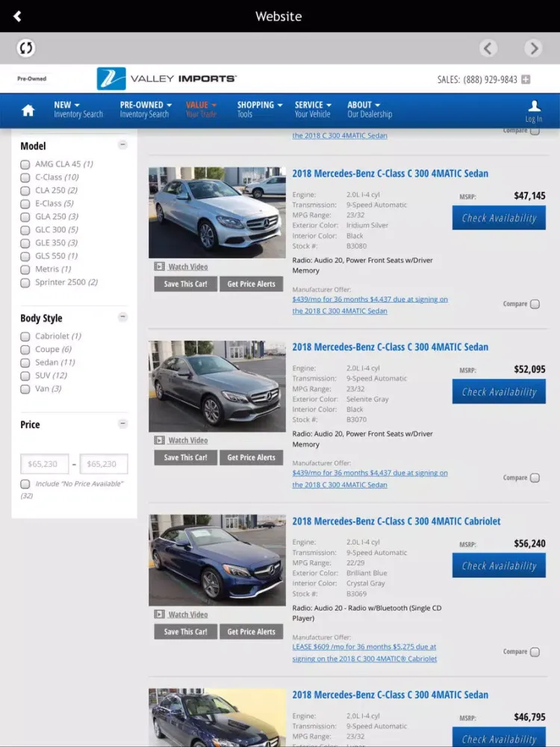Open photo of gray C 300 sedan
This screenshot has width=560, height=747.
tap(217, 386)
